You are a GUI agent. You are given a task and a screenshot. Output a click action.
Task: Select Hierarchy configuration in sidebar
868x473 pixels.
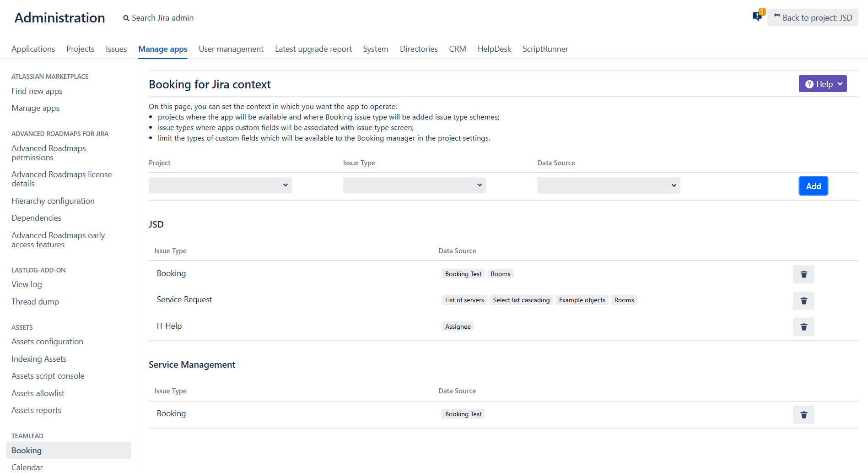click(53, 201)
